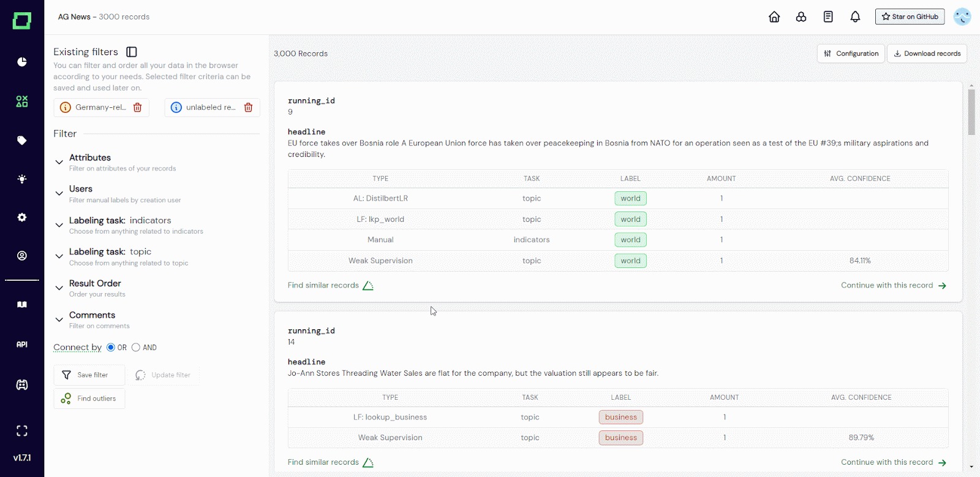The height and width of the screenshot is (477, 980).
Task: Click world label in LF: lkp_world row
Action: click(x=630, y=219)
